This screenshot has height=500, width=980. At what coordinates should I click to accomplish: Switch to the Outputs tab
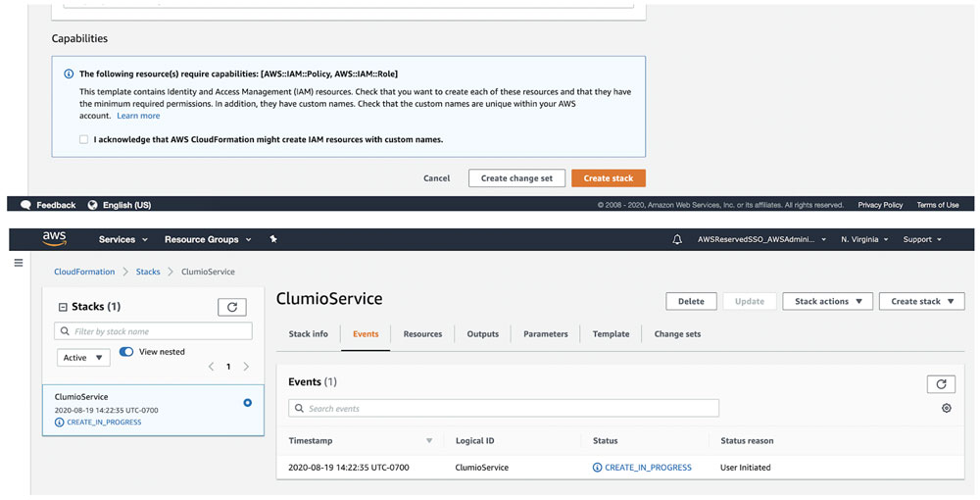coord(482,333)
